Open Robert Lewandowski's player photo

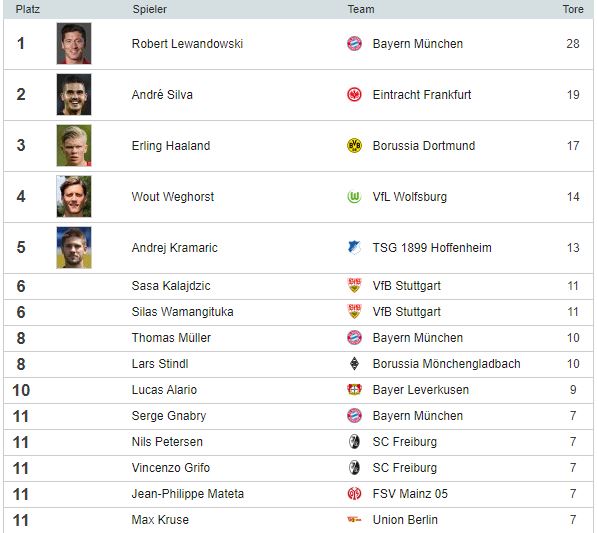click(x=74, y=43)
